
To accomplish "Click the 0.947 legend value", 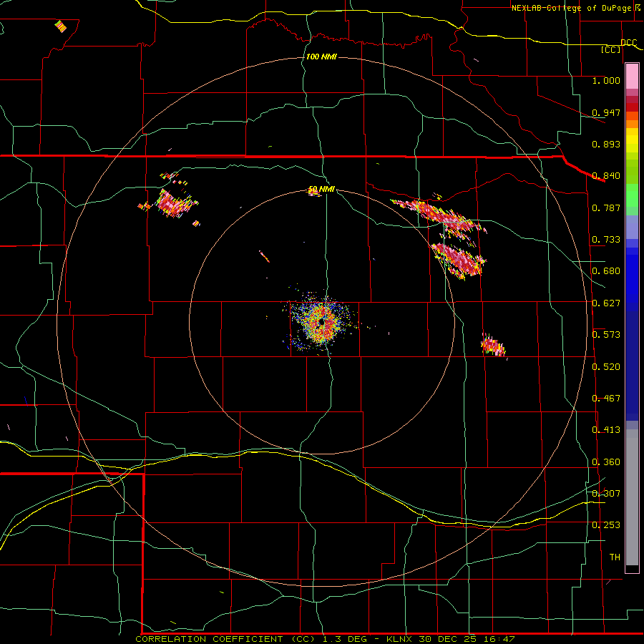I will pyautogui.click(x=606, y=112).
